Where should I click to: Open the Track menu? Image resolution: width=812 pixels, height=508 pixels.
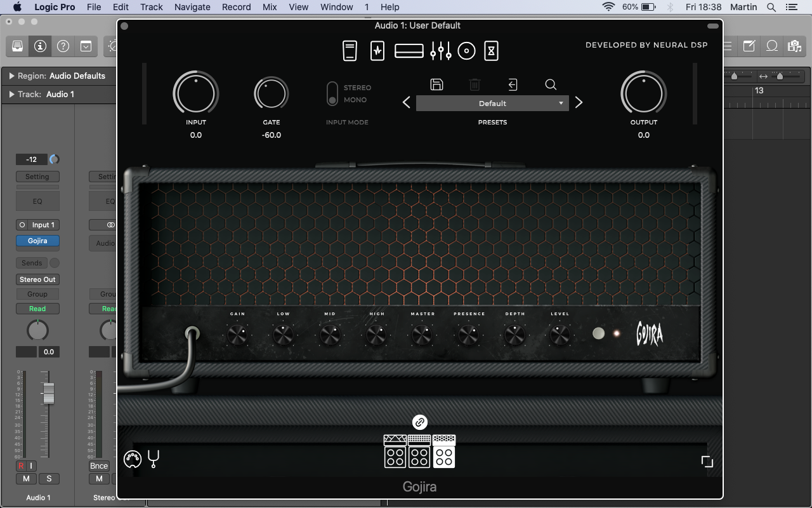point(152,7)
